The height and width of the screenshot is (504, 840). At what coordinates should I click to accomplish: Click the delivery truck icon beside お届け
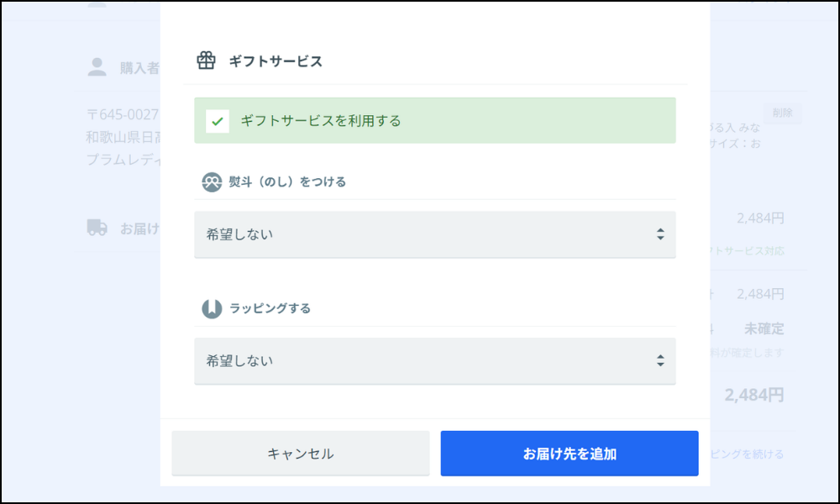pyautogui.click(x=97, y=228)
